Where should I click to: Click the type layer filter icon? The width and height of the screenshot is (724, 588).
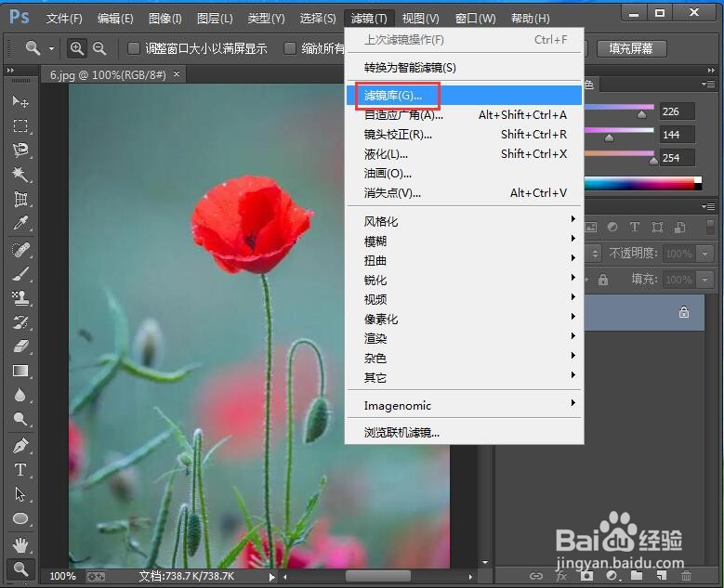tap(635, 227)
